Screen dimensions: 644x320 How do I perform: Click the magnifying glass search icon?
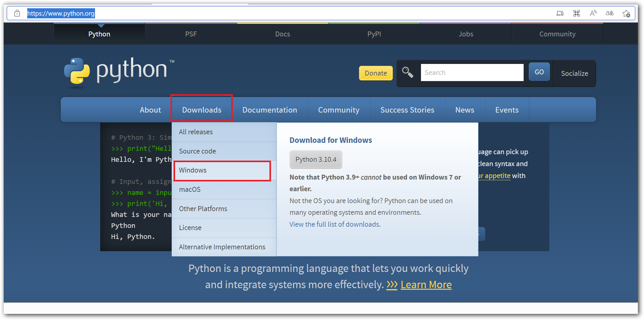click(x=408, y=73)
